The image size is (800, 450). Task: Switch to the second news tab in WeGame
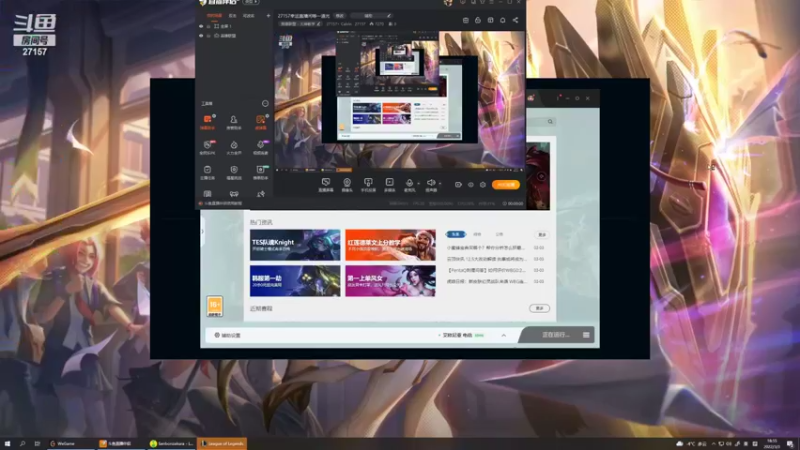[x=477, y=234]
